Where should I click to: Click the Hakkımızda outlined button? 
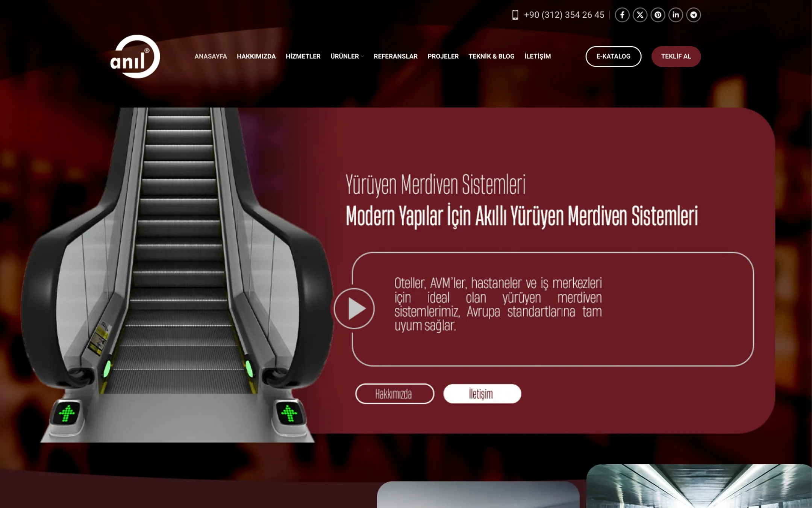tap(395, 394)
